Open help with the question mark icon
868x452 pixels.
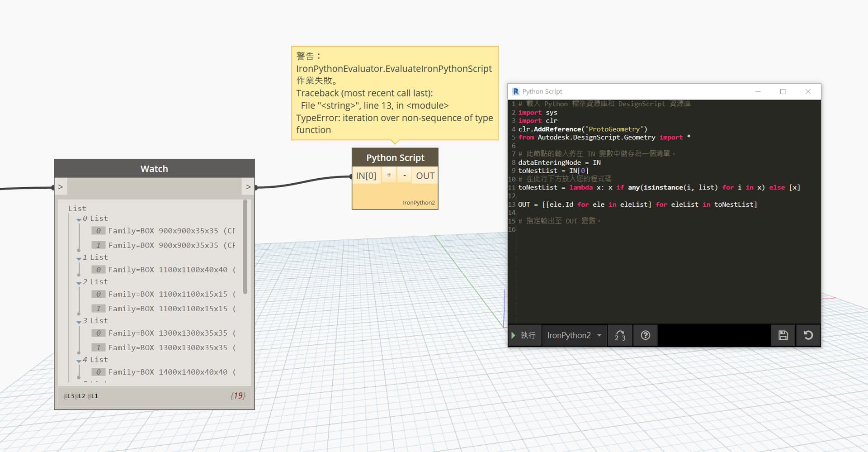tap(645, 335)
